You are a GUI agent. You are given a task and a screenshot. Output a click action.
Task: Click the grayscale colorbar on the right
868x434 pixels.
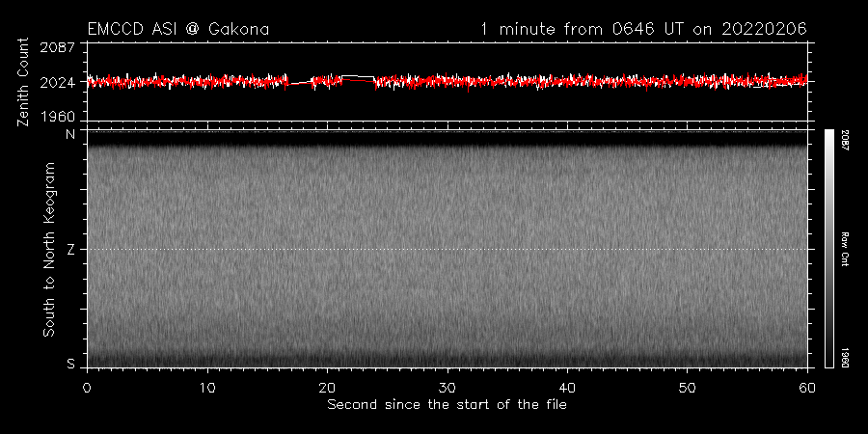pos(828,249)
